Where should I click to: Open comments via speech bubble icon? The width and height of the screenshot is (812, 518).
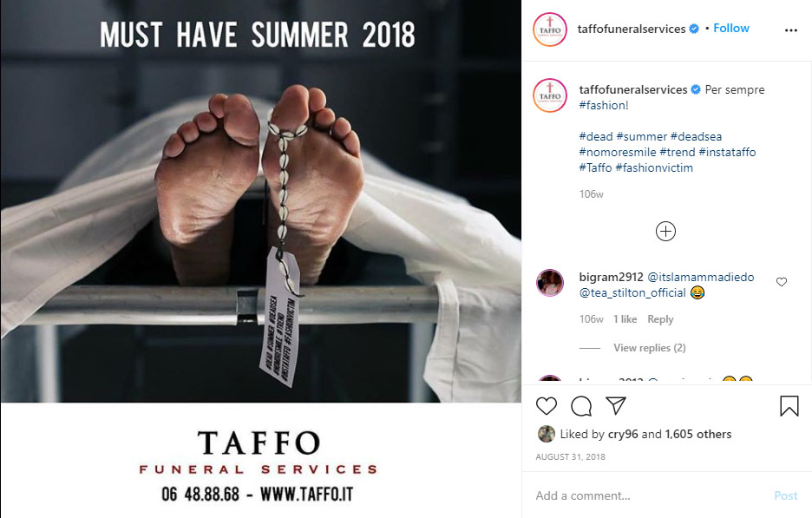tap(581, 406)
